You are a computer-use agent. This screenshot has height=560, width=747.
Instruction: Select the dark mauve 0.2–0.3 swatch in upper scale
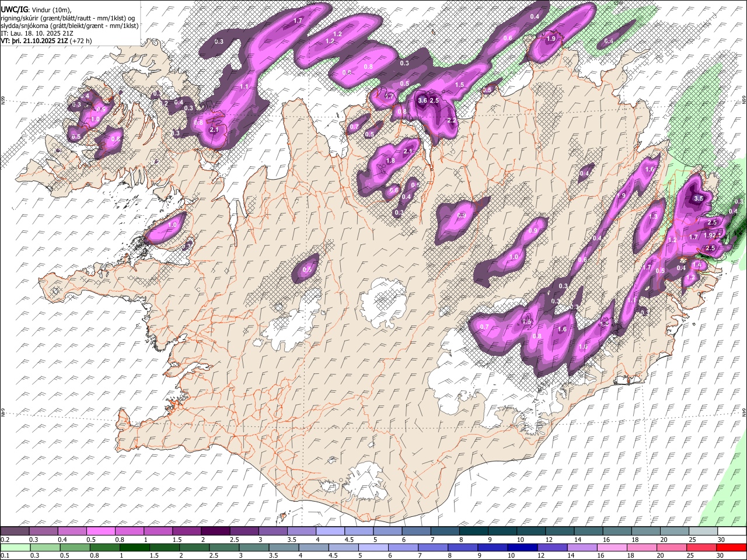pos(15,531)
